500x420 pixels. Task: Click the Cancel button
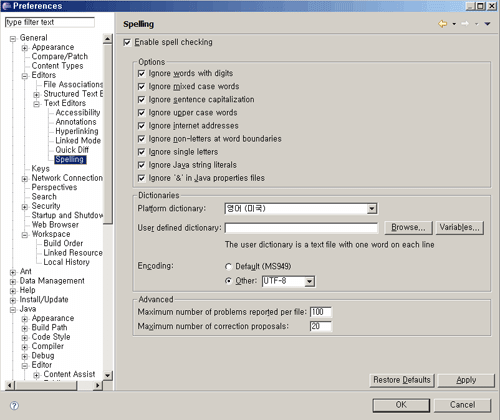462,405
